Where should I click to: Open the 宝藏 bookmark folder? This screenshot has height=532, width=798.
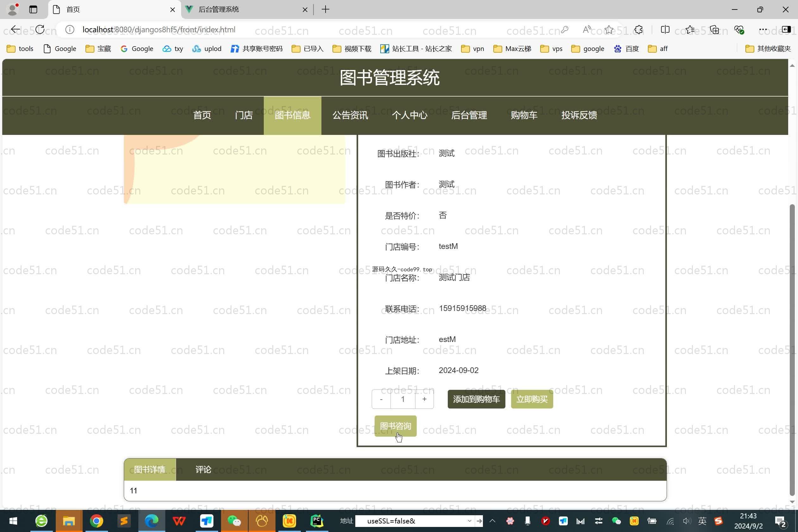click(x=98, y=48)
